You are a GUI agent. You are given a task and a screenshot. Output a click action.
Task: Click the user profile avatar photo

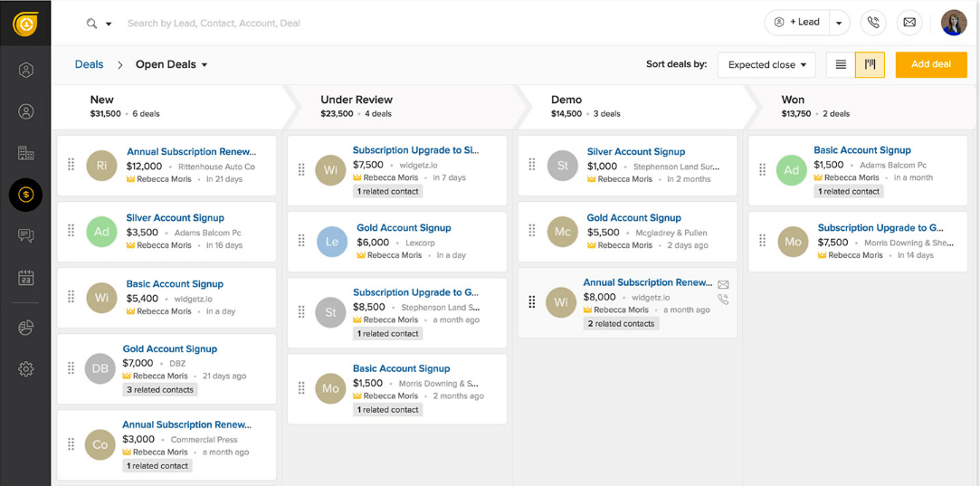[x=954, y=23]
